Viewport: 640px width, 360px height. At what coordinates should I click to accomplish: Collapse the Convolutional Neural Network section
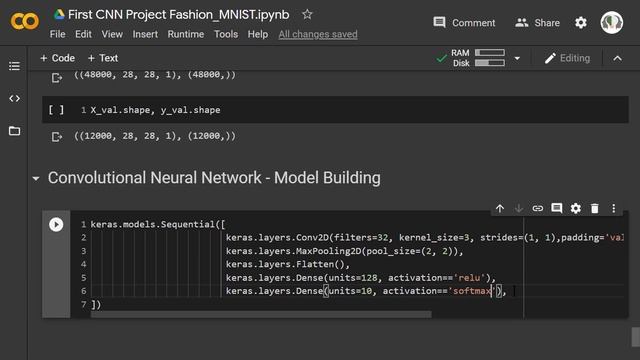click(36, 178)
